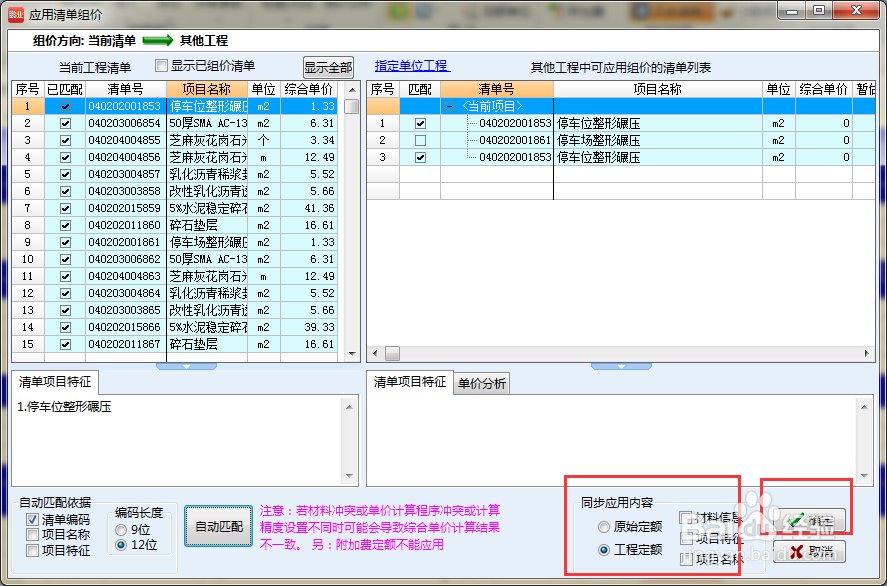Click the orange taskbar icon at screen top
Image resolution: width=887 pixels, height=586 pixels.
(684, 11)
